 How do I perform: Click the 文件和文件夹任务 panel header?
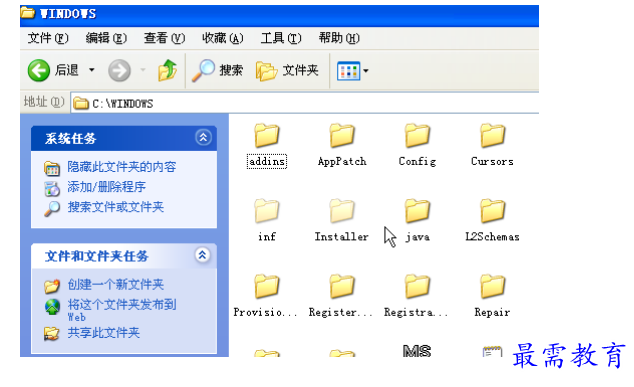[124, 256]
